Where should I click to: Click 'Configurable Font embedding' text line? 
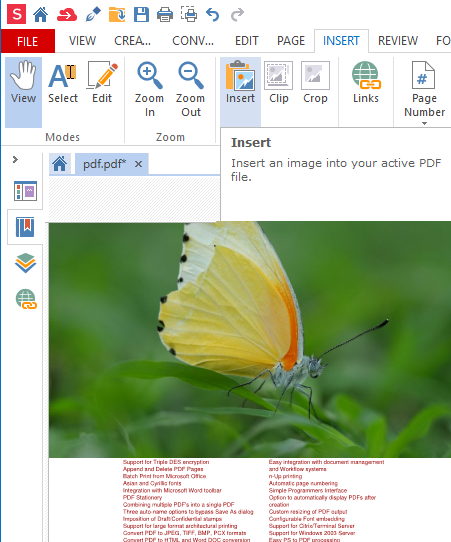pos(307,519)
